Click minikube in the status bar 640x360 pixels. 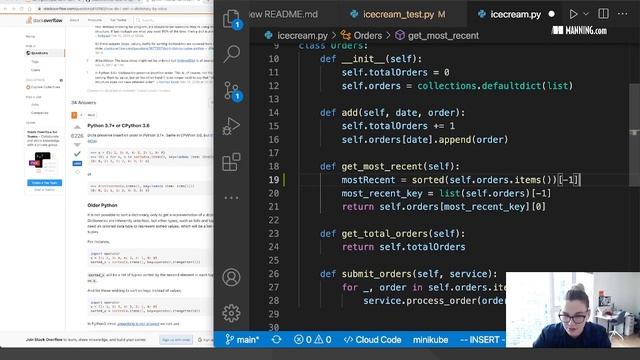point(430,340)
